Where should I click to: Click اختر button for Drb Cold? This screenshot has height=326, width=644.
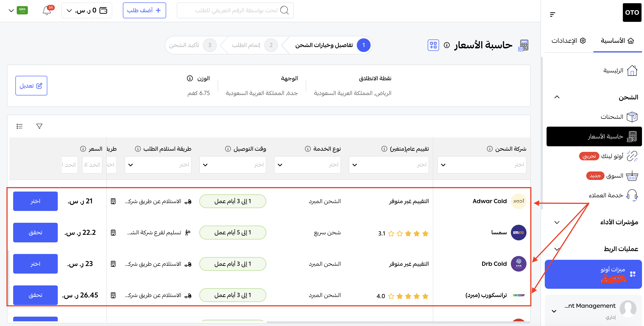coord(35,264)
